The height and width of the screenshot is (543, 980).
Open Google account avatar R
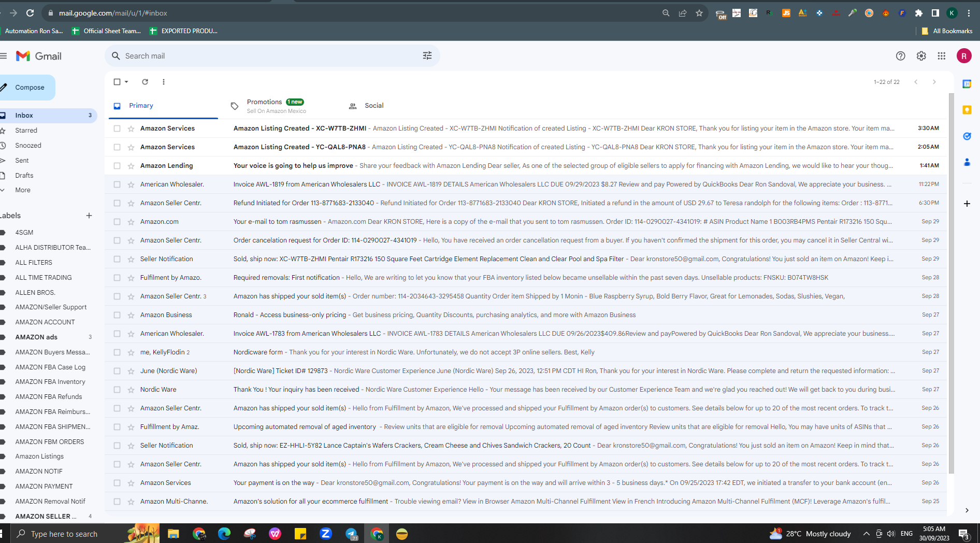click(964, 56)
